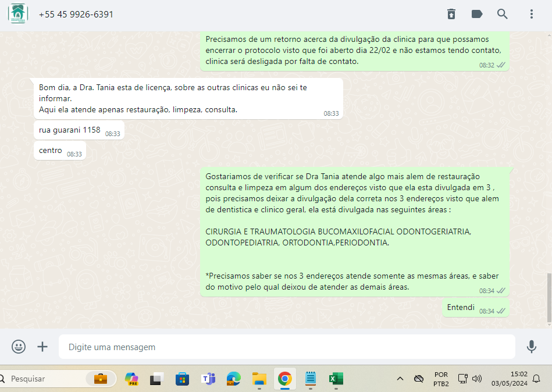Search in conversation with magnifier icon
The height and width of the screenshot is (392, 552).
point(503,14)
